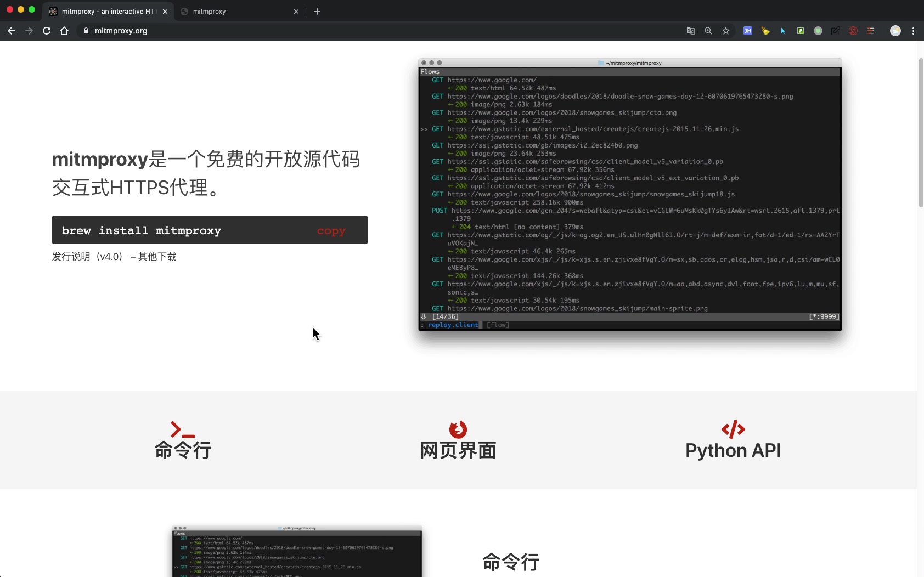Screen dimensions: 924x577
Task: View site info via the lock icon
Action: coord(86,31)
